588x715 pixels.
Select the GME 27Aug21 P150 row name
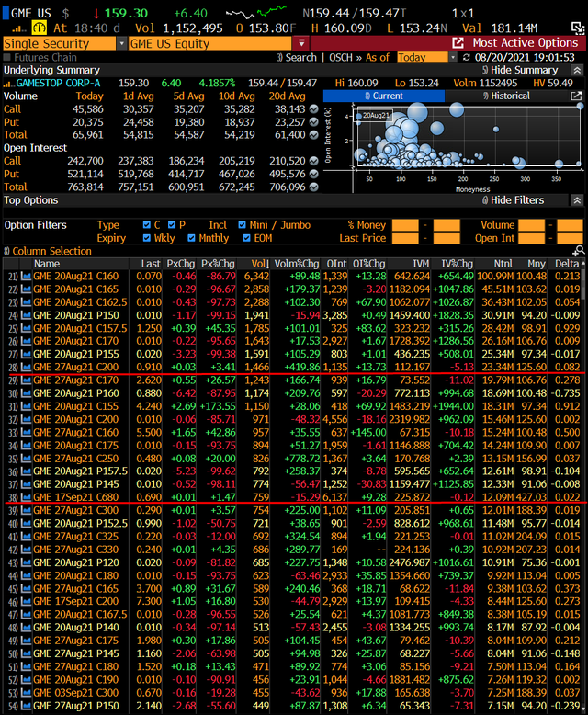click(x=76, y=706)
